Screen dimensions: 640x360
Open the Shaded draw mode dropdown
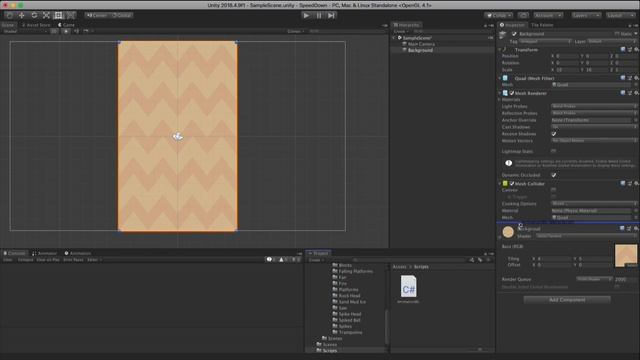click(x=25, y=31)
